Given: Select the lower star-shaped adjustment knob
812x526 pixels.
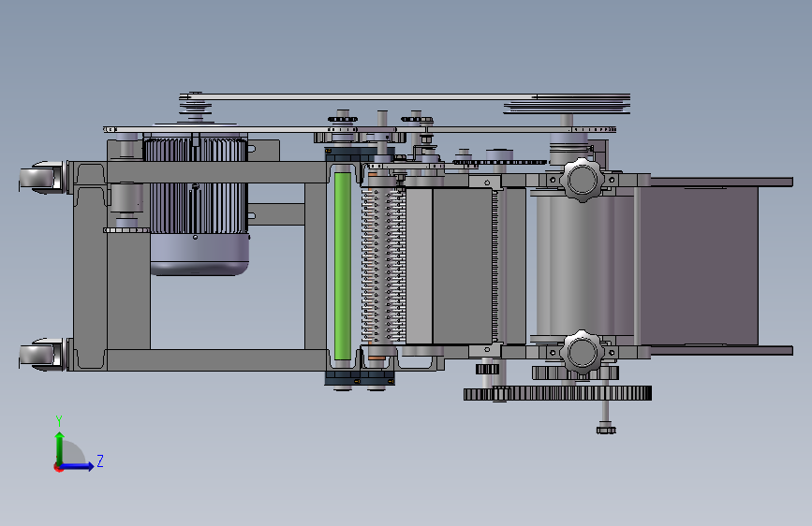Looking at the screenshot, I should pyautogui.click(x=582, y=353).
